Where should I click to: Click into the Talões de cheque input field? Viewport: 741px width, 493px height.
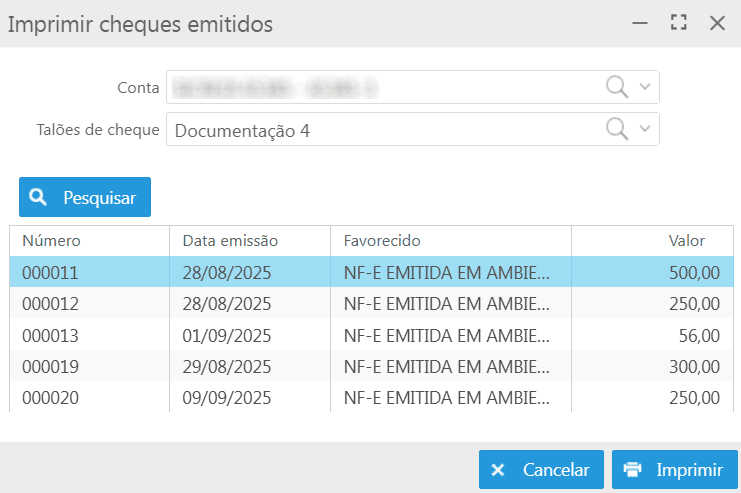380,129
